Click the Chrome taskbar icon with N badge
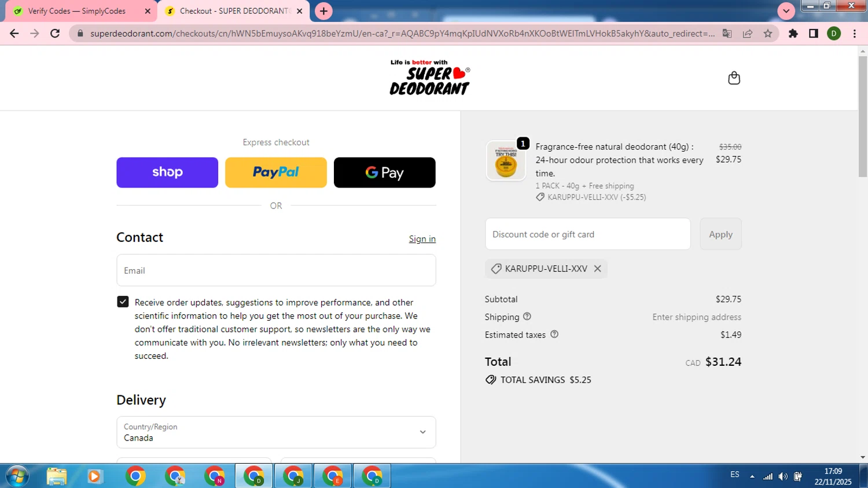Screen dimensions: 868x488 coord(214,476)
